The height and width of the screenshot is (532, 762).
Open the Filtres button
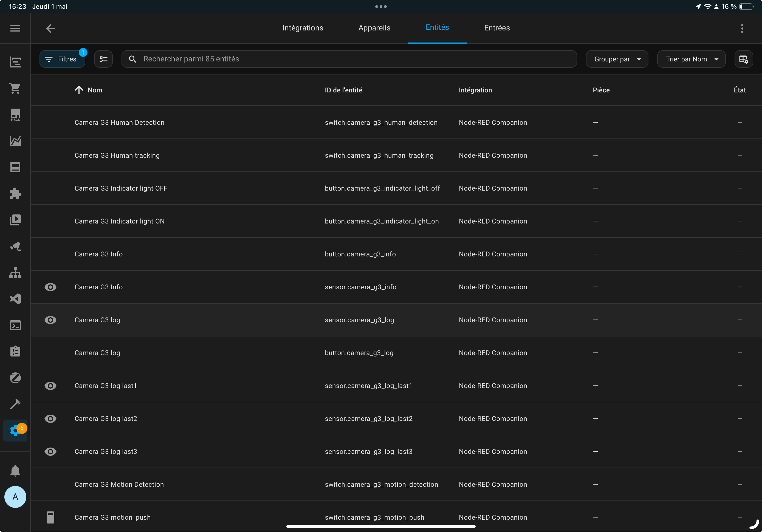pyautogui.click(x=62, y=59)
